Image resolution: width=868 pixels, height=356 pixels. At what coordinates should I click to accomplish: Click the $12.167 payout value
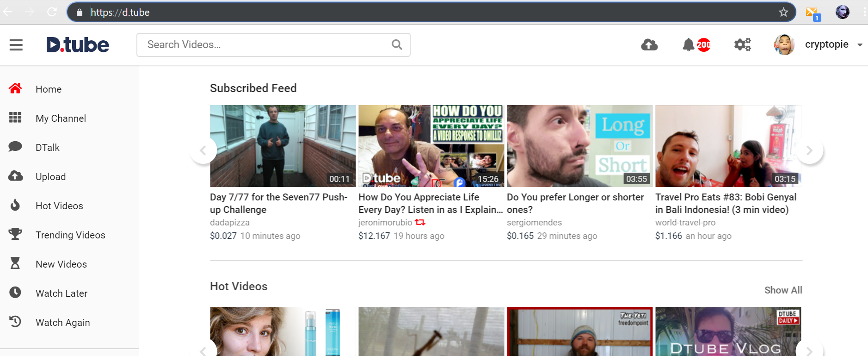click(374, 236)
